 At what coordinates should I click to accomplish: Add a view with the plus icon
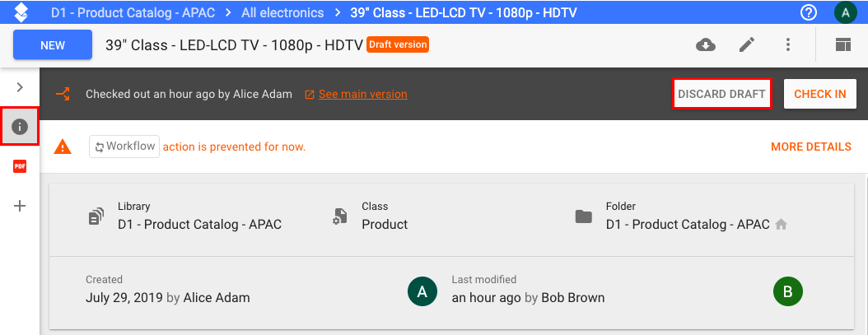20,206
